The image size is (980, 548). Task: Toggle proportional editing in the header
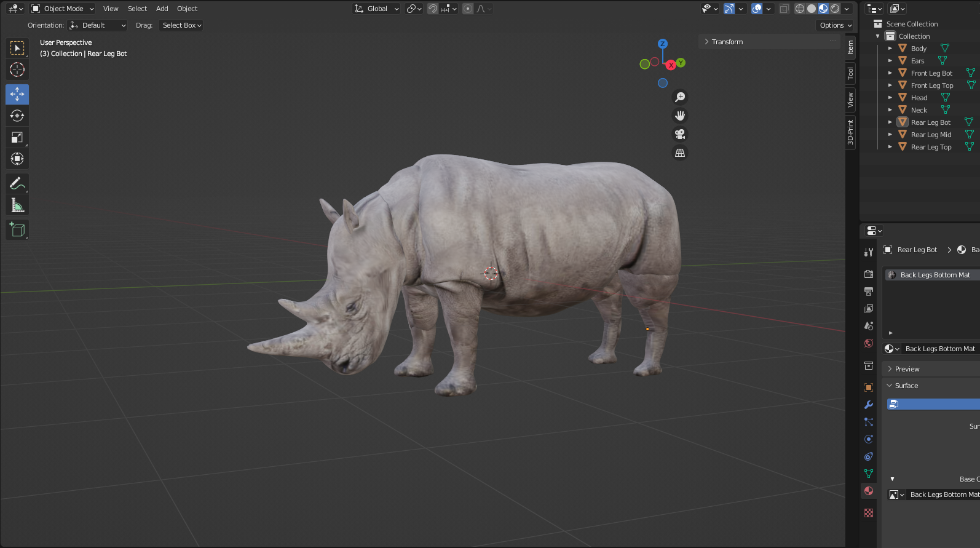[468, 9]
